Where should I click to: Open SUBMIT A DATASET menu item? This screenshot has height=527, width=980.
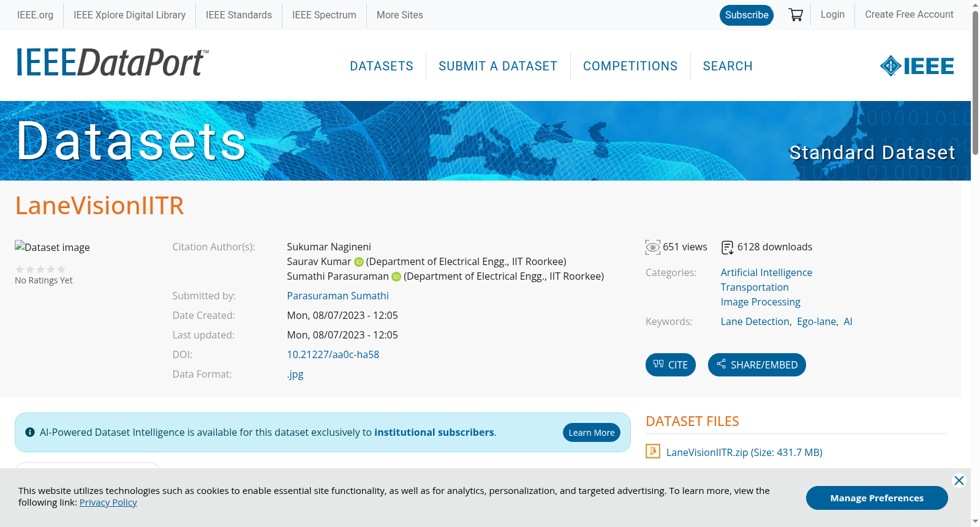498,66
